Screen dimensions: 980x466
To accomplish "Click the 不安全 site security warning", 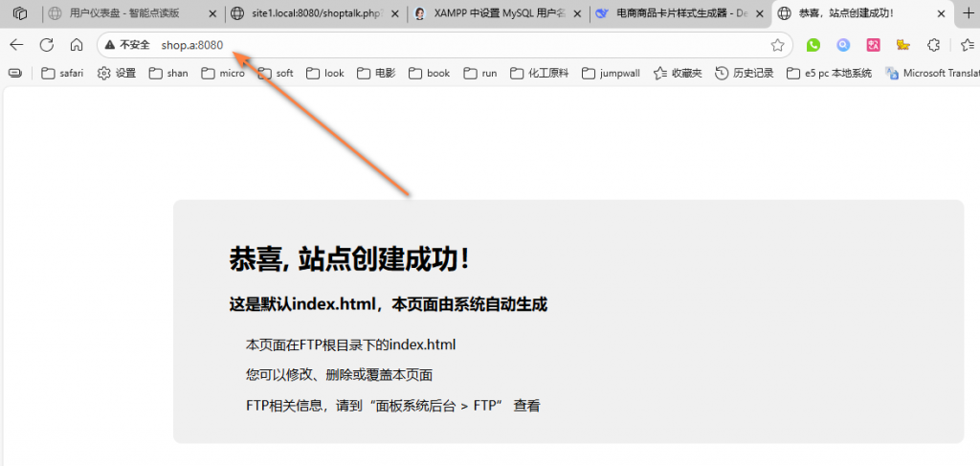I will pos(127,45).
